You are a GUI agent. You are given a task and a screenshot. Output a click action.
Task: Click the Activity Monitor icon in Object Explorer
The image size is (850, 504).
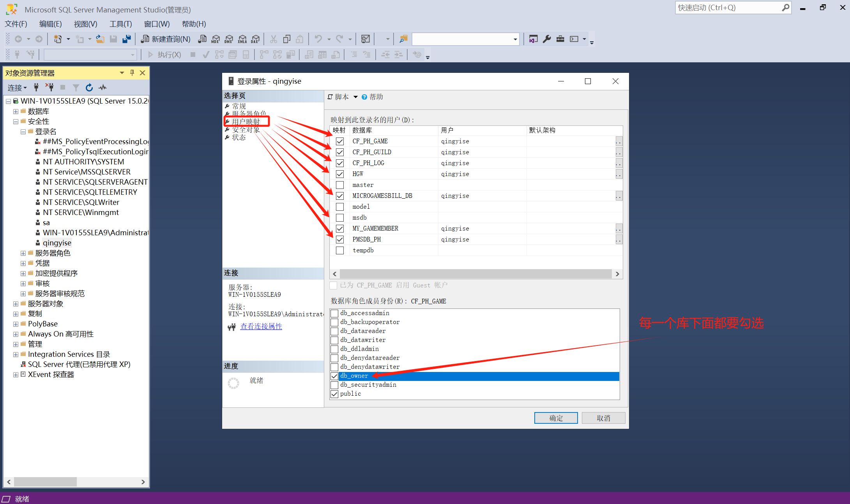102,88
